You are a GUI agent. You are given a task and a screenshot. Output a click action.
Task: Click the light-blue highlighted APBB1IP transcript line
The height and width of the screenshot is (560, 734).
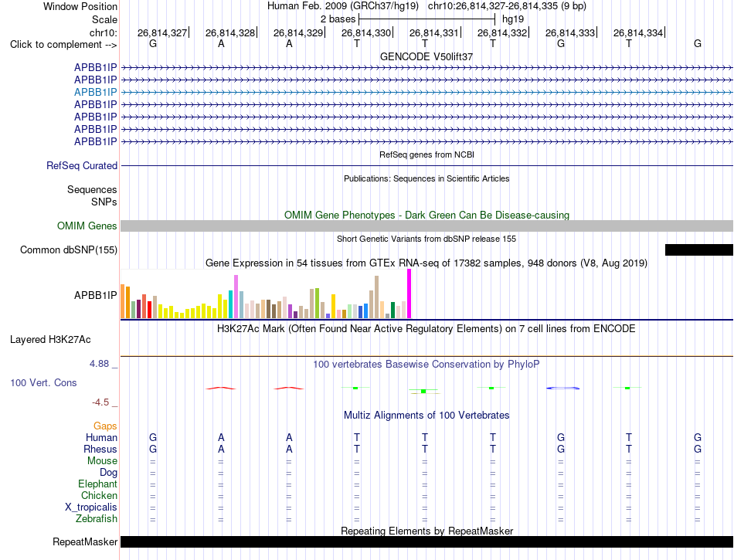pyautogui.click(x=426, y=92)
